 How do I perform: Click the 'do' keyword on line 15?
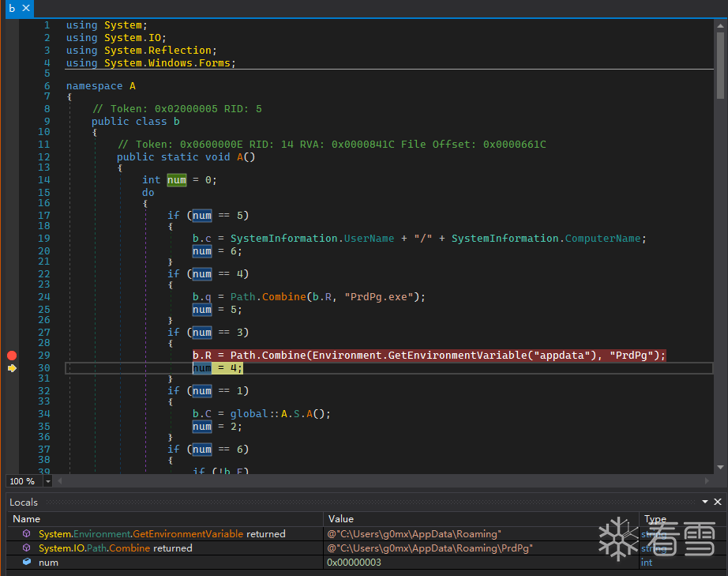click(x=148, y=192)
